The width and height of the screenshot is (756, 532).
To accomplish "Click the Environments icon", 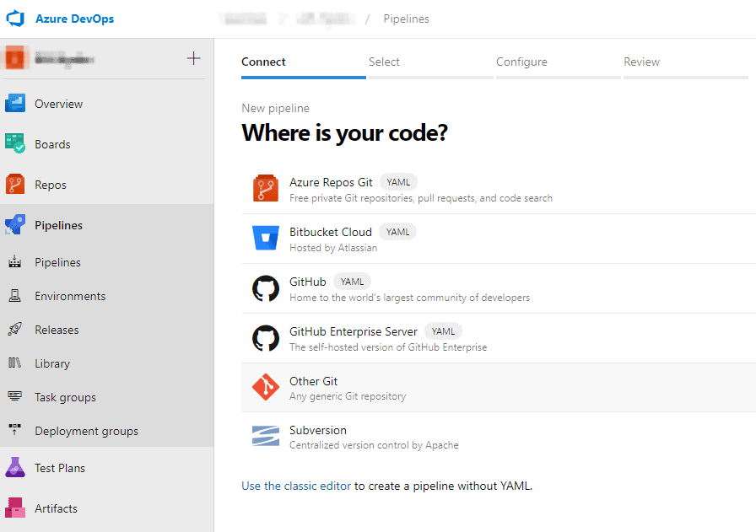I will coord(15,295).
